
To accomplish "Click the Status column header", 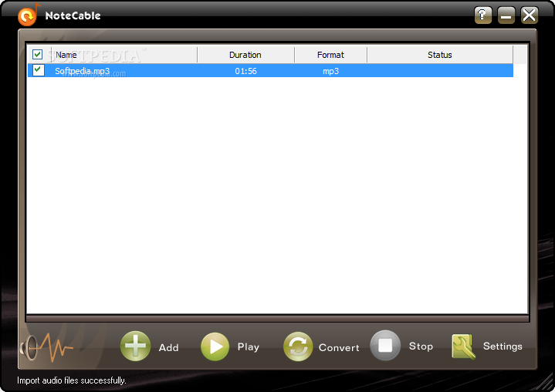I will click(x=440, y=55).
